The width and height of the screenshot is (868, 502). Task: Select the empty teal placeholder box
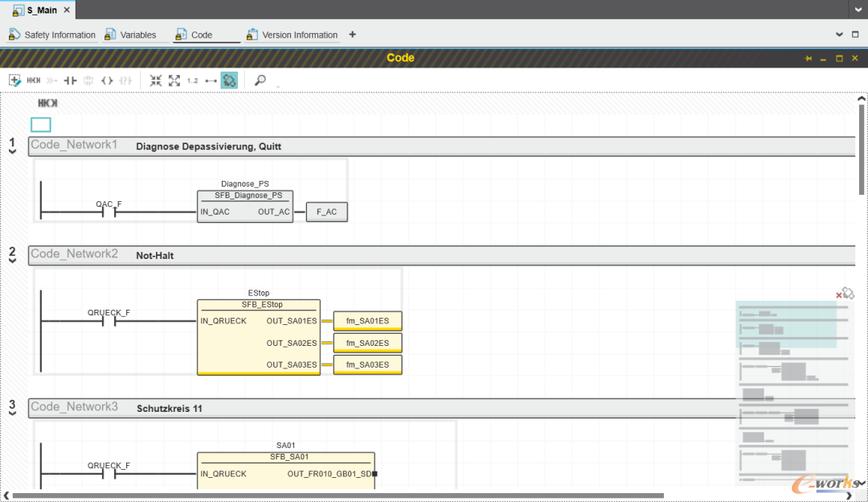pos(41,125)
